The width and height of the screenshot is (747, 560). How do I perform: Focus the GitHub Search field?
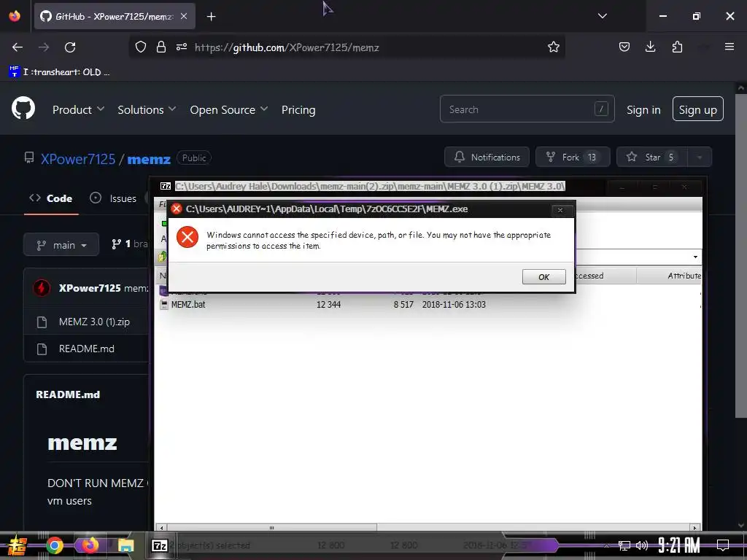coord(527,109)
